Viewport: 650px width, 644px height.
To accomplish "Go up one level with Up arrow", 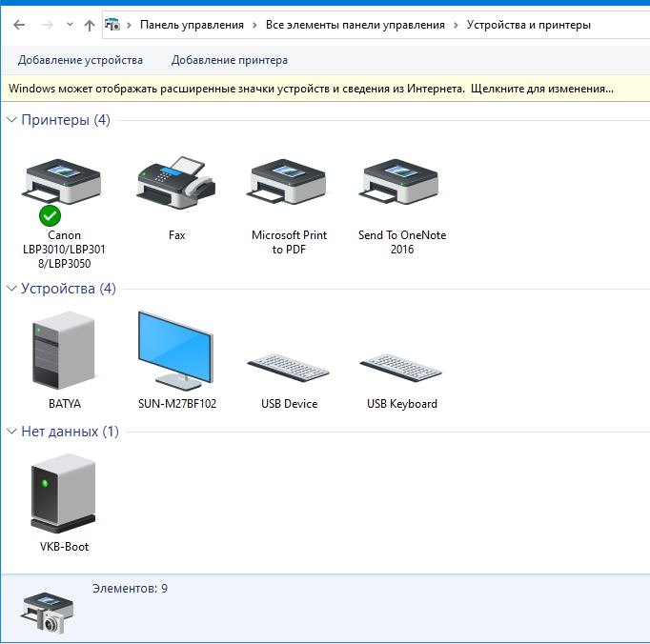I will [90, 26].
